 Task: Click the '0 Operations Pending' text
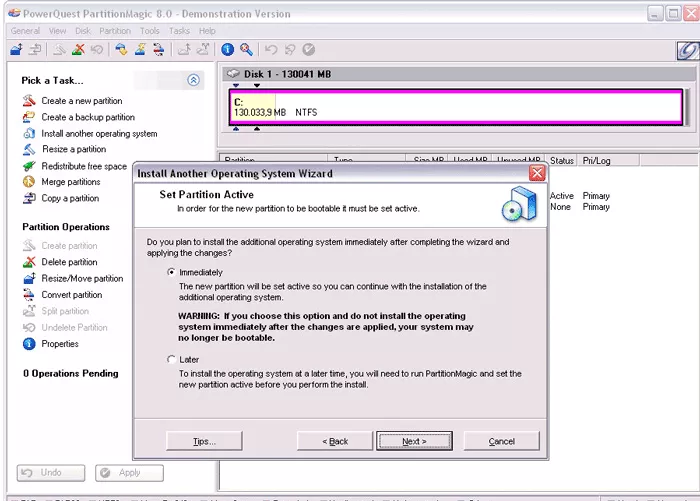71,373
